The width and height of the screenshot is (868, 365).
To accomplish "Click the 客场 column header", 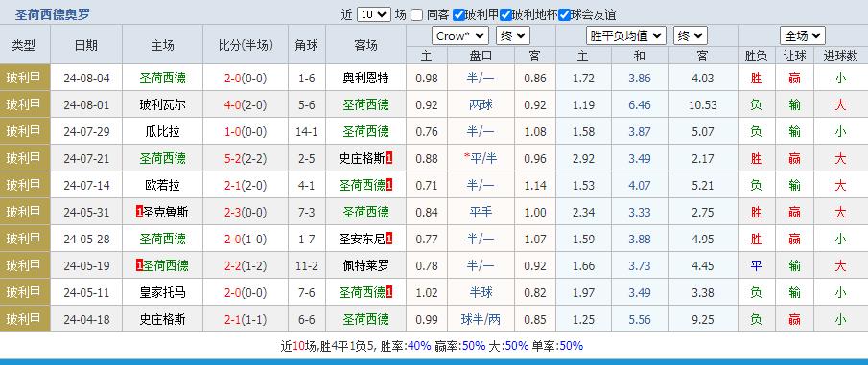I will pos(366,45).
